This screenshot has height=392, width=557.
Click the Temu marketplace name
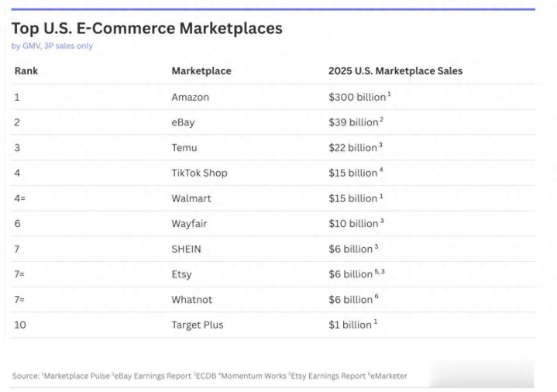[184, 148]
